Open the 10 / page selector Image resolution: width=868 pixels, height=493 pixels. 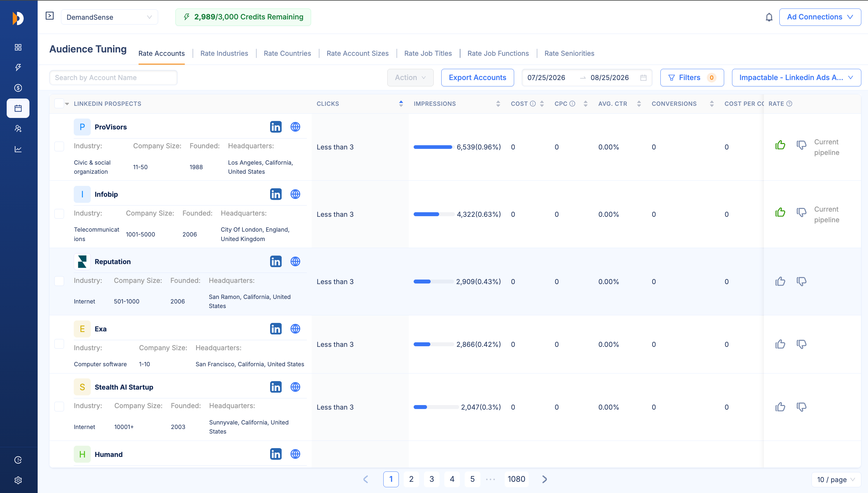(836, 479)
